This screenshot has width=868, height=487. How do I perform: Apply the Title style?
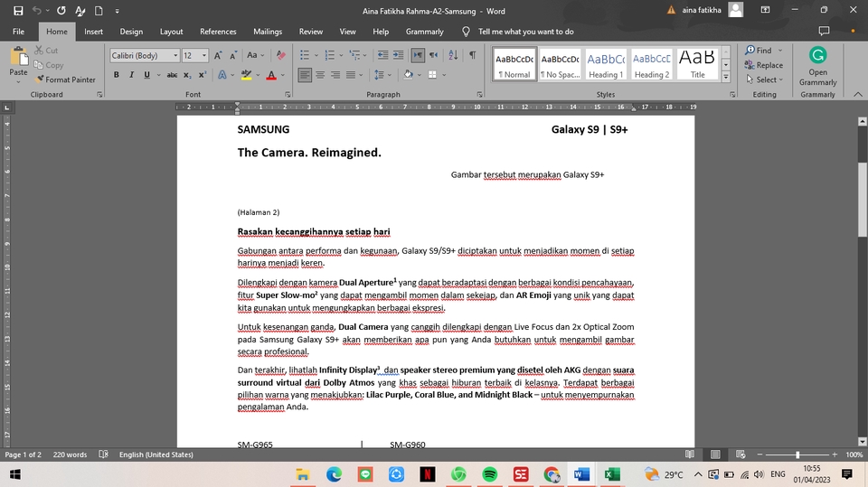point(697,65)
